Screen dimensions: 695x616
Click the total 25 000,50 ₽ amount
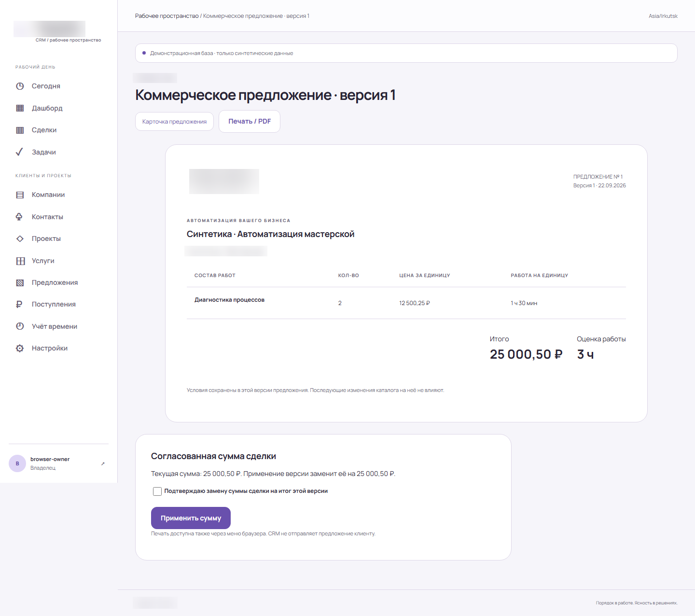tap(526, 354)
